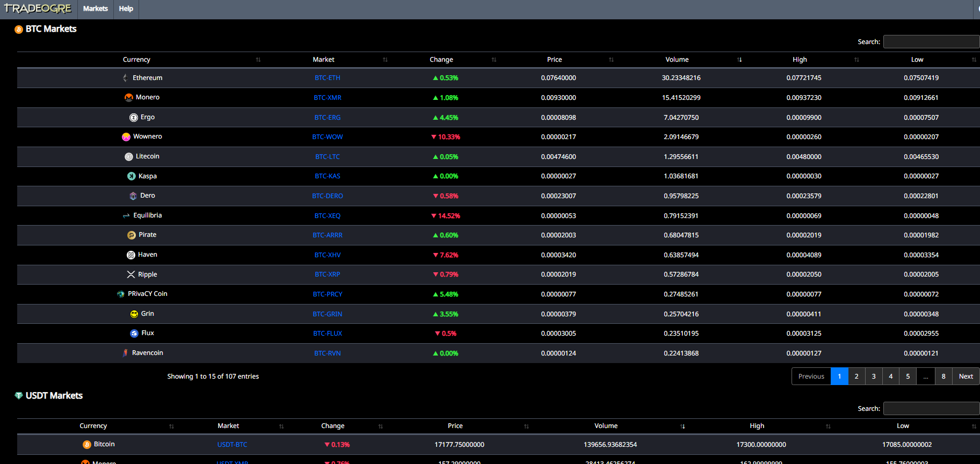Click the Bitcoin icon in USDT Markets row
980x464 pixels.
point(87,444)
